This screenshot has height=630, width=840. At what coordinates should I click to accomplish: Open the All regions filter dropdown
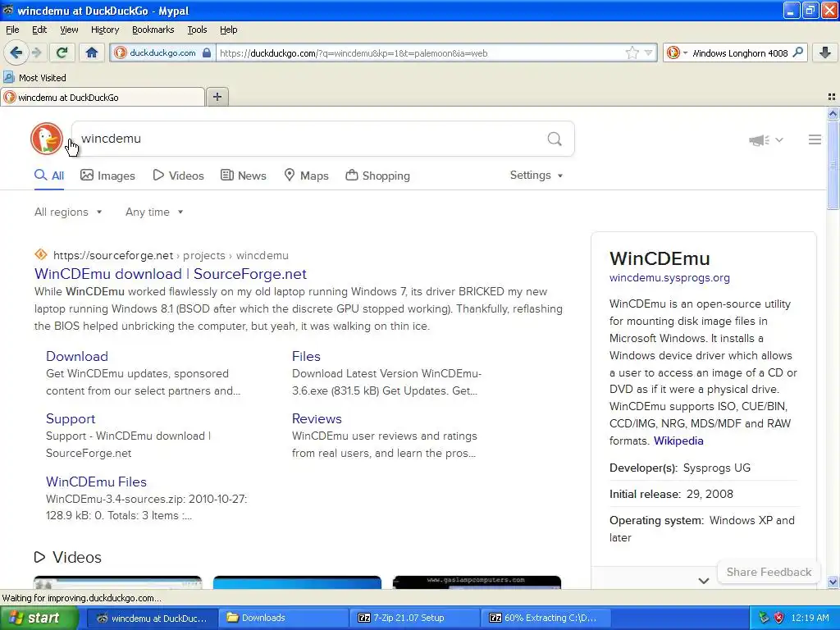click(68, 212)
